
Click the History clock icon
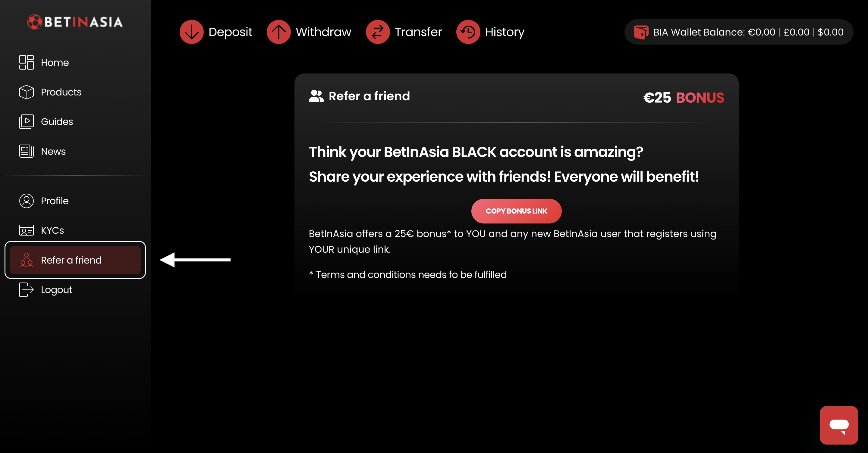(x=468, y=32)
